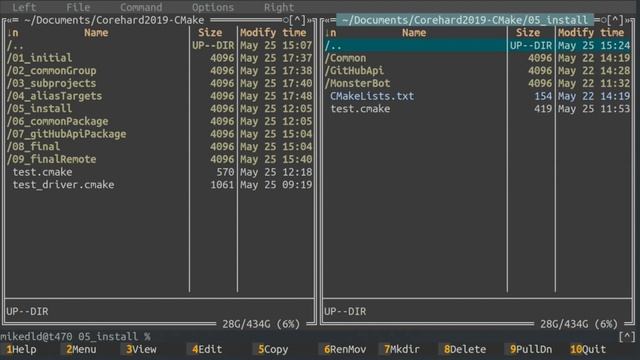
Task: Click the right panel path ending 05_install
Action: pyautogui.click(x=465, y=20)
